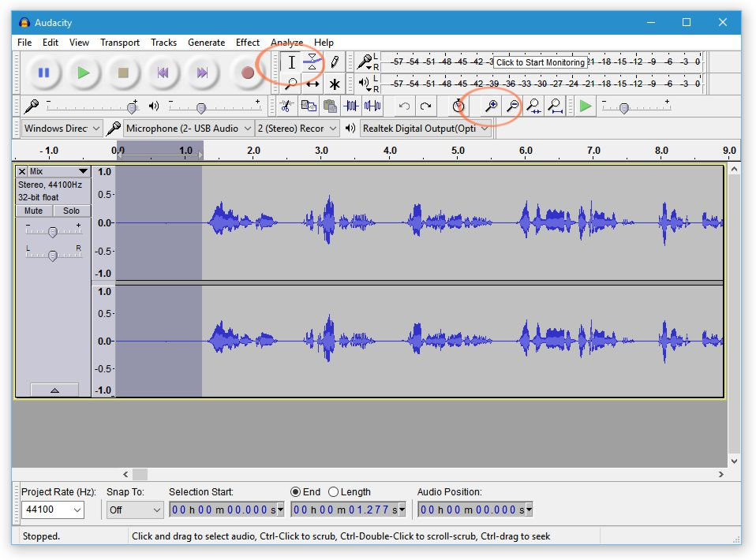Click the Mix track pan slider
756x560 pixels.
pyautogui.click(x=53, y=254)
